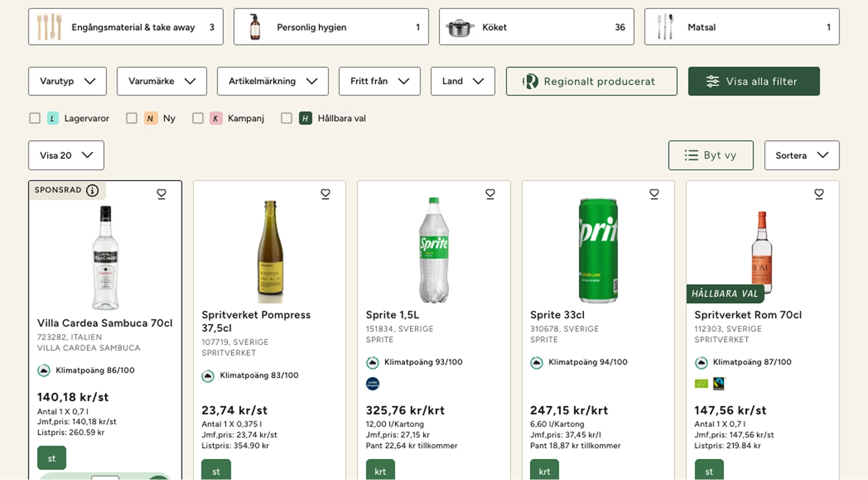Open the Varumärke filter dropdown
Screen dimensions: 868x480
(162, 81)
